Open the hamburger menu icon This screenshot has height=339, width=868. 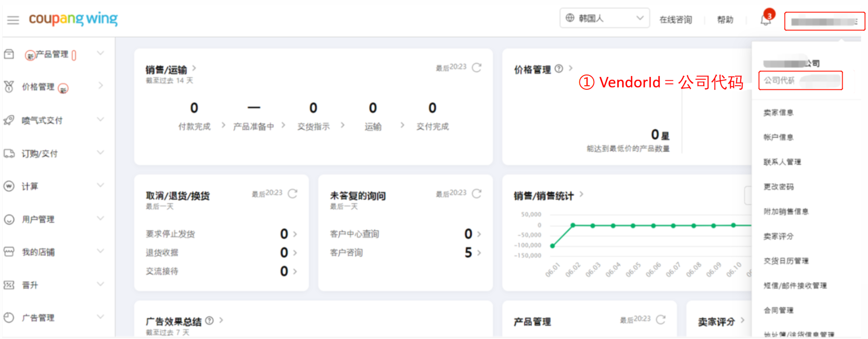tap(13, 20)
